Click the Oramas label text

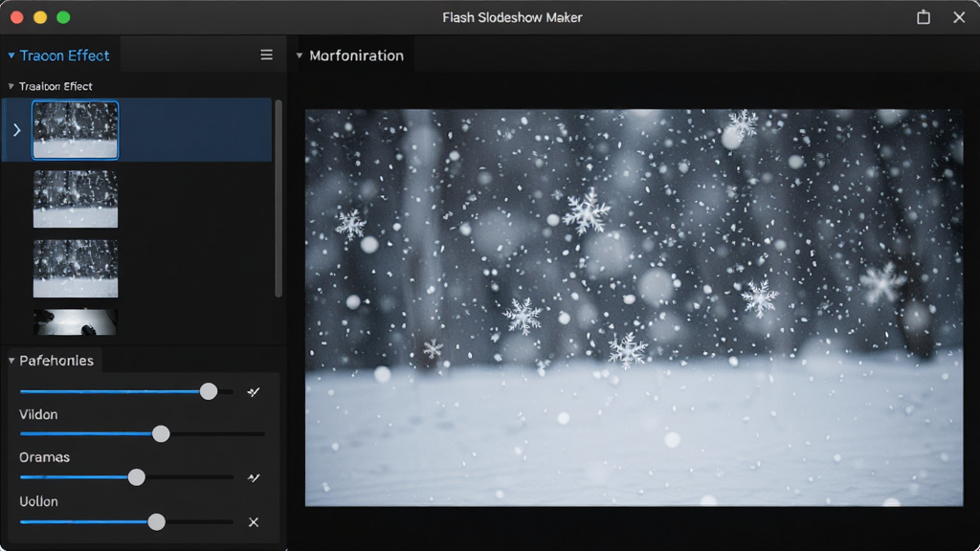click(44, 457)
